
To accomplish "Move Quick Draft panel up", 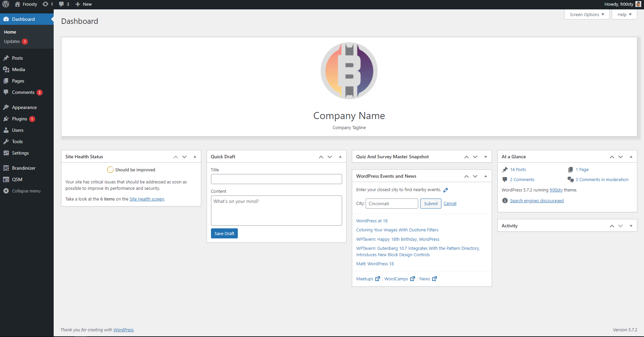I will coord(321,157).
